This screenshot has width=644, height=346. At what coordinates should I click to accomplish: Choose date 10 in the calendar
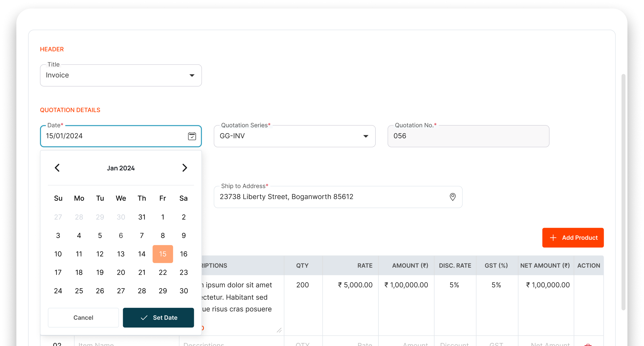(x=58, y=254)
